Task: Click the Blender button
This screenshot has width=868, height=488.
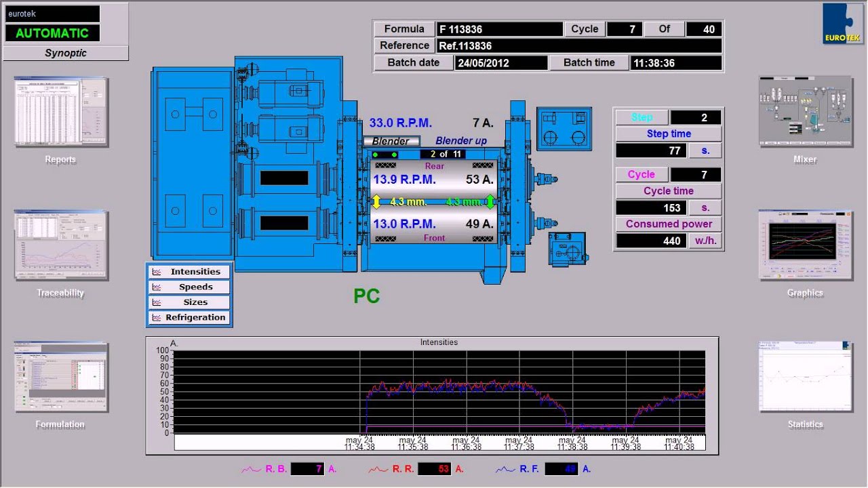Action: click(391, 141)
